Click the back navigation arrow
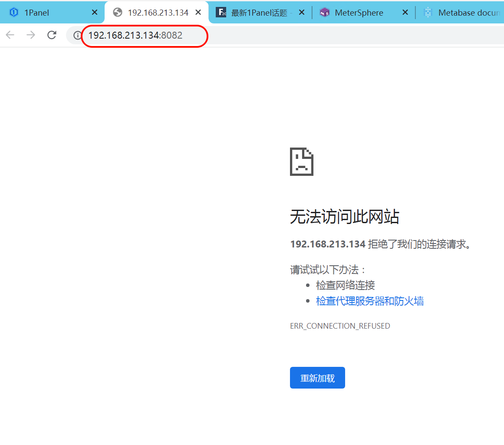This screenshot has width=504, height=445. tap(10, 35)
